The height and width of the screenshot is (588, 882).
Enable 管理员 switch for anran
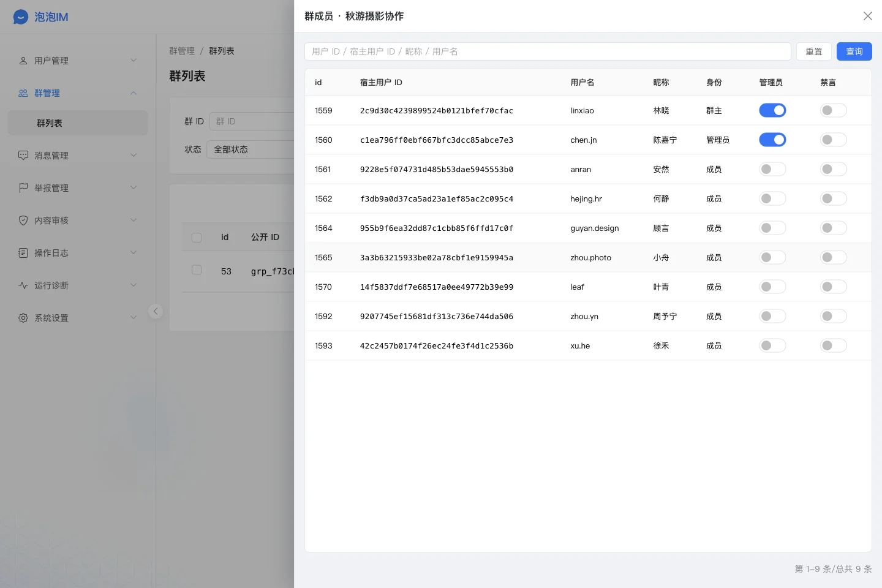(x=772, y=169)
